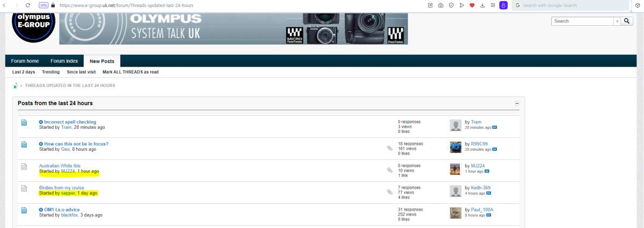Collapse the Posts from the last 24 hours section
Image resolution: width=644 pixels, height=228 pixels.
coord(517,103)
